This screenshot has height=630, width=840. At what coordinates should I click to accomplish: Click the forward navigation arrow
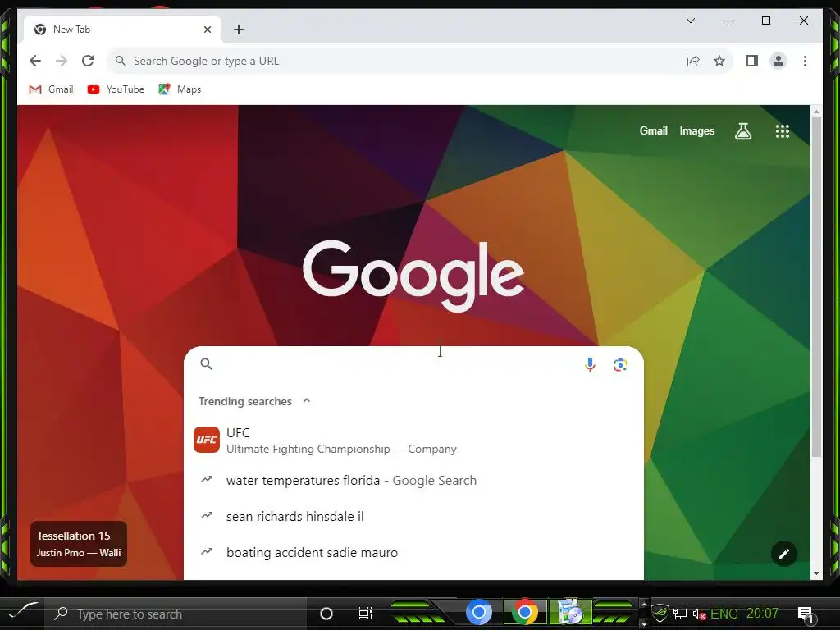coord(62,61)
